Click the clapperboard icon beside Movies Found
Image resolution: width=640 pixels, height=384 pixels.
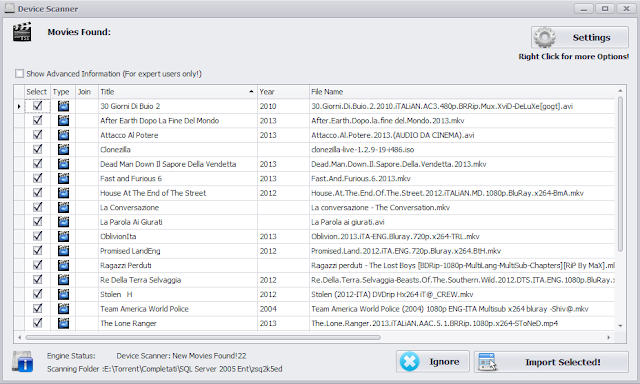[22, 32]
